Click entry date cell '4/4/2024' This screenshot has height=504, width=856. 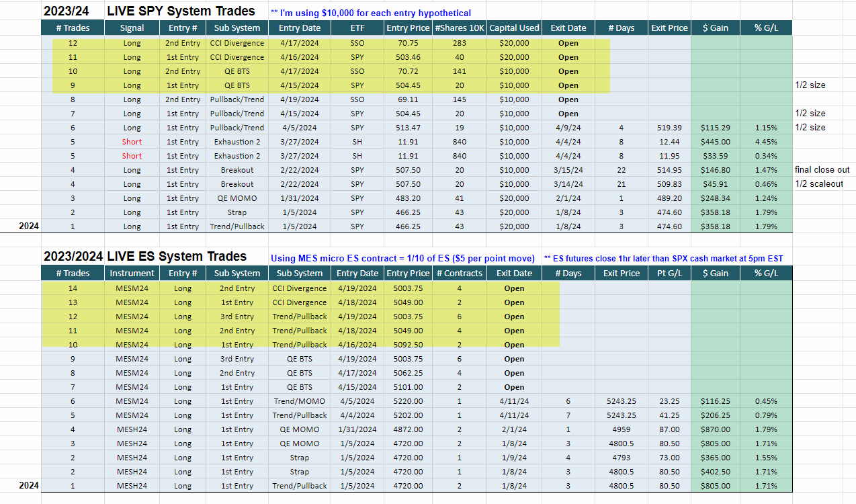coord(357,415)
